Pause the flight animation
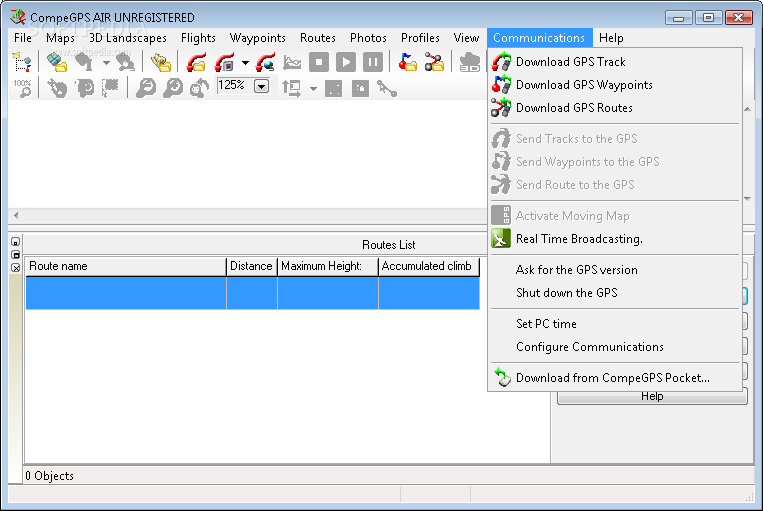Image resolution: width=763 pixels, height=511 pixels. coord(373,62)
